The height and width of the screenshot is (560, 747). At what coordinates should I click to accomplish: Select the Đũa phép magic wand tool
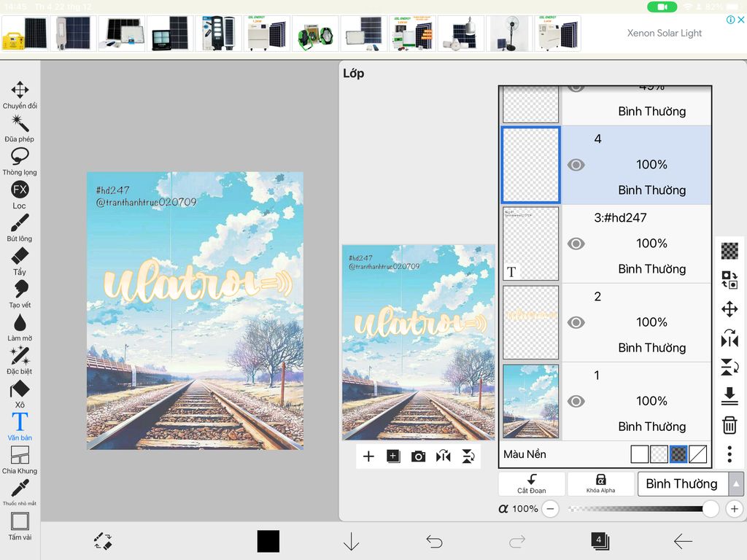20,128
